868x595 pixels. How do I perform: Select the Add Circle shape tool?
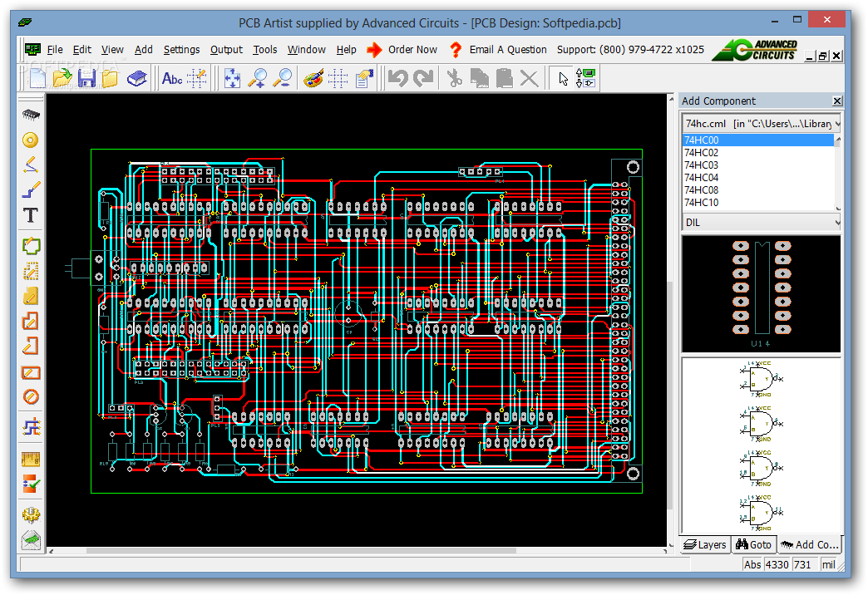pos(31,397)
